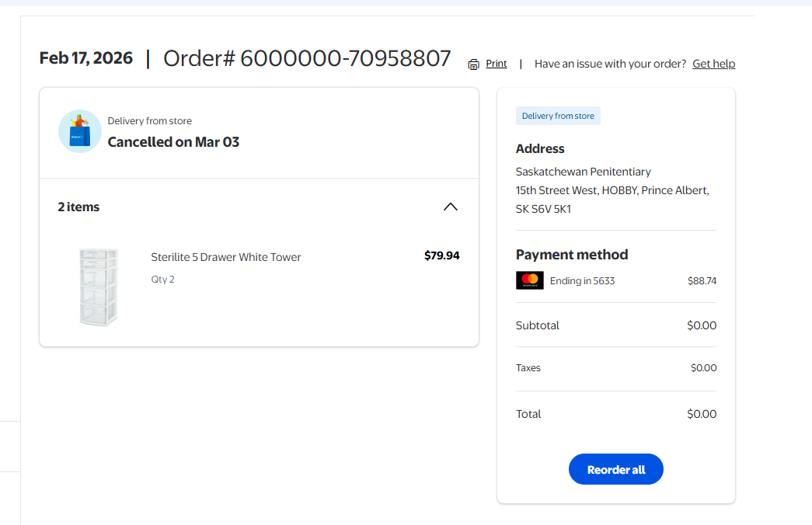Click the blue Delivery from store badge

click(558, 116)
